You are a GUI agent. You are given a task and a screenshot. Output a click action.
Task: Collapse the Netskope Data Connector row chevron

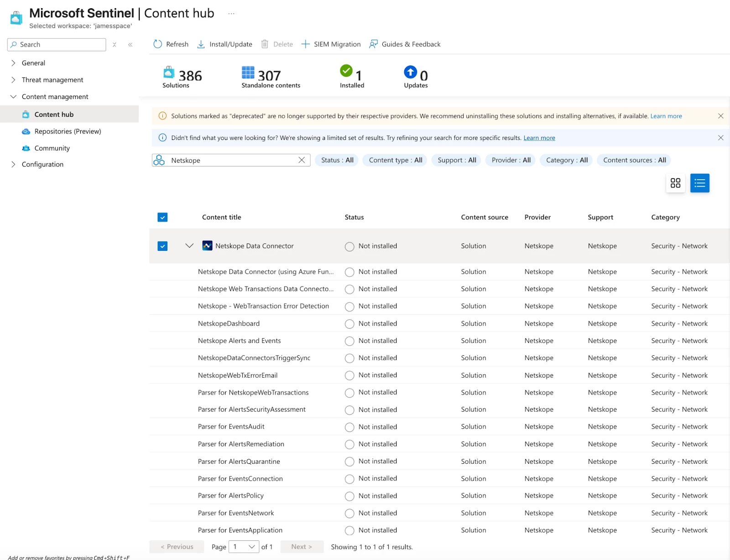[189, 246]
